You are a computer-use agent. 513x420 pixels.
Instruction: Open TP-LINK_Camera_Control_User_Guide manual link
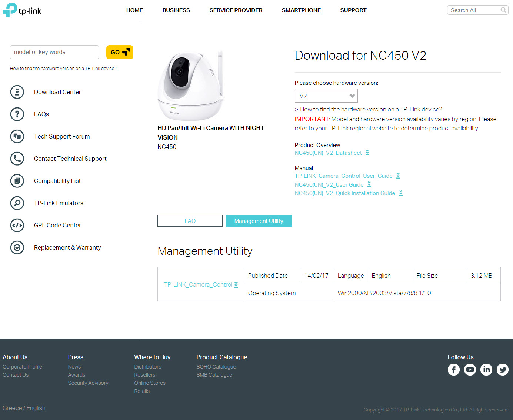click(x=344, y=176)
